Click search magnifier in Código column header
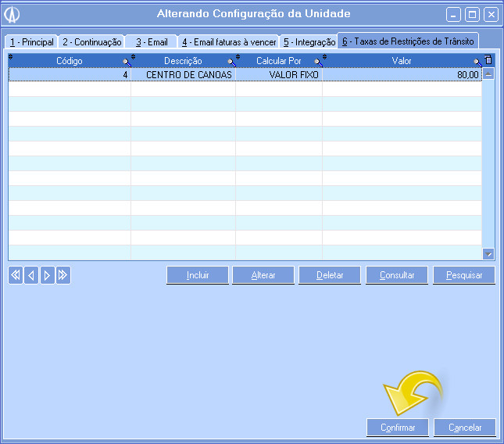 pyautogui.click(x=127, y=62)
